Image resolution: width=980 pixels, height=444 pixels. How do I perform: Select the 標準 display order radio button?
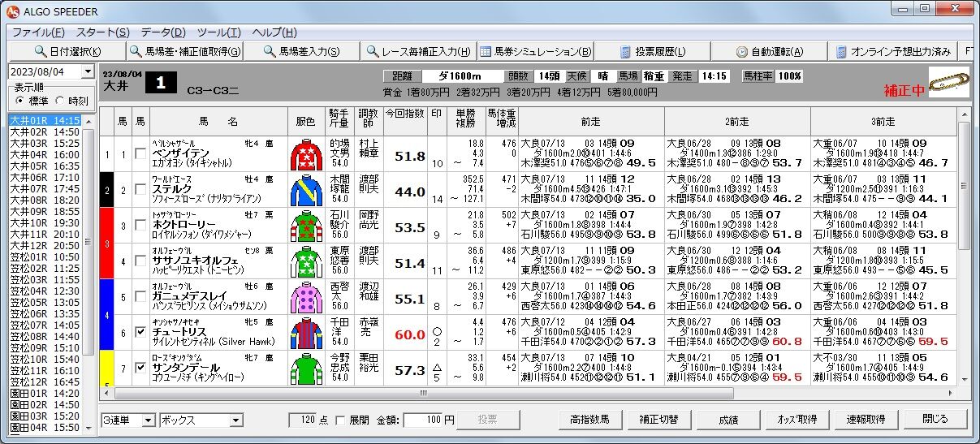(20, 101)
